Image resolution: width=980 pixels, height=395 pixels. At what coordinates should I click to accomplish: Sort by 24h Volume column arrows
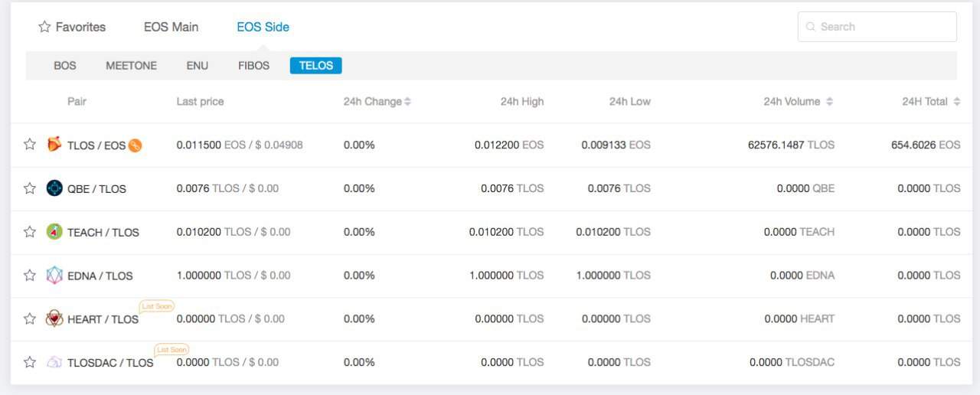click(x=829, y=102)
